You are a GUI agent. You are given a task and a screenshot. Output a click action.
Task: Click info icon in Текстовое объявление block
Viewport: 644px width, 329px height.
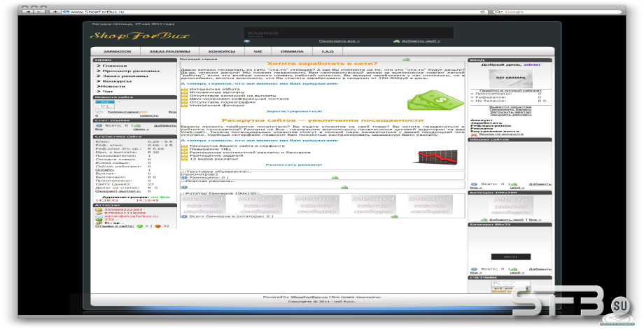point(184,178)
